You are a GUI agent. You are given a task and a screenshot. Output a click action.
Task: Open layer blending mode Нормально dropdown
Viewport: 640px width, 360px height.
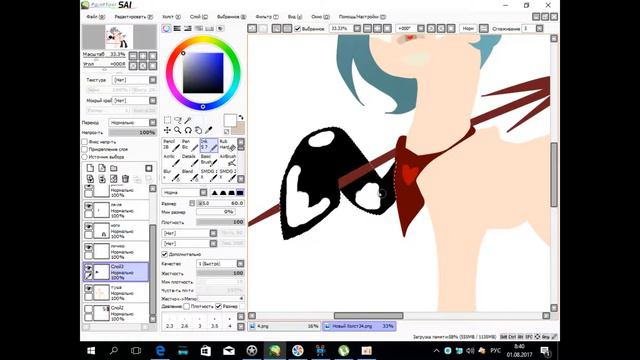coord(153,122)
